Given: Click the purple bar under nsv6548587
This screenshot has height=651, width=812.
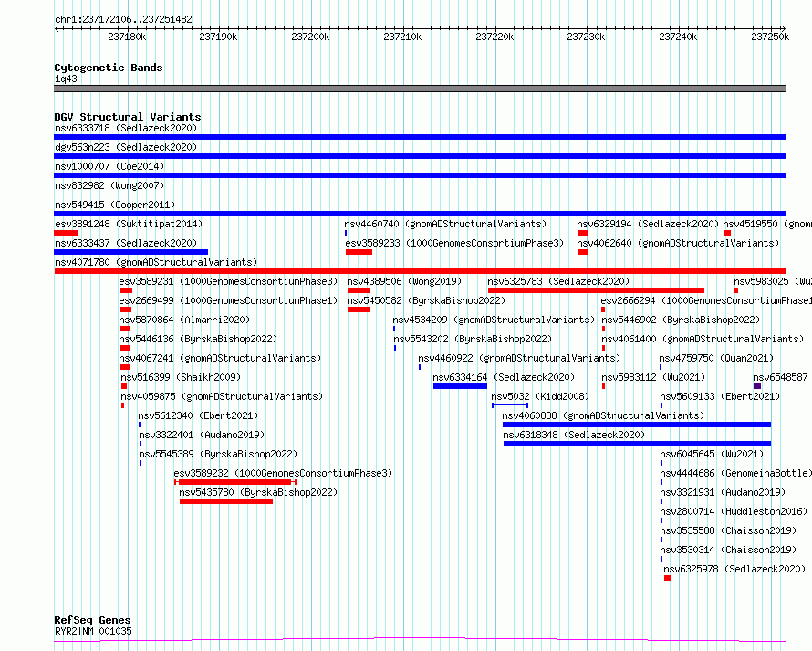Looking at the screenshot, I should 757,386.
